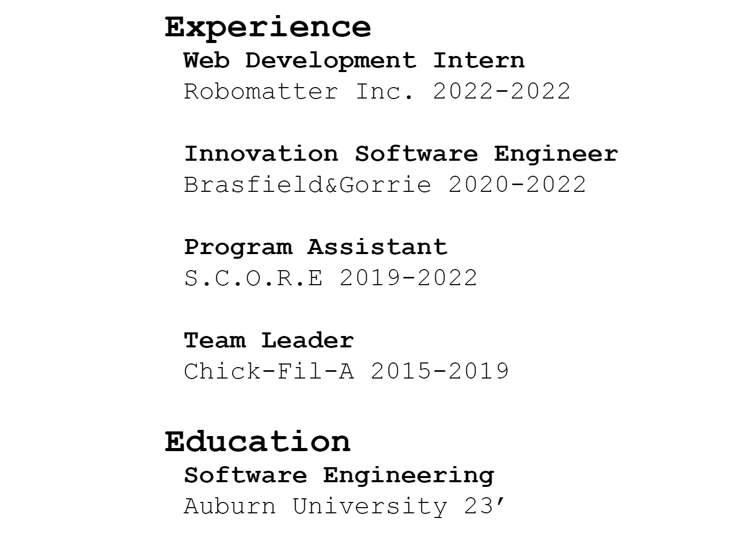Click the Education section heading
The image size is (746, 560).
click(x=258, y=442)
